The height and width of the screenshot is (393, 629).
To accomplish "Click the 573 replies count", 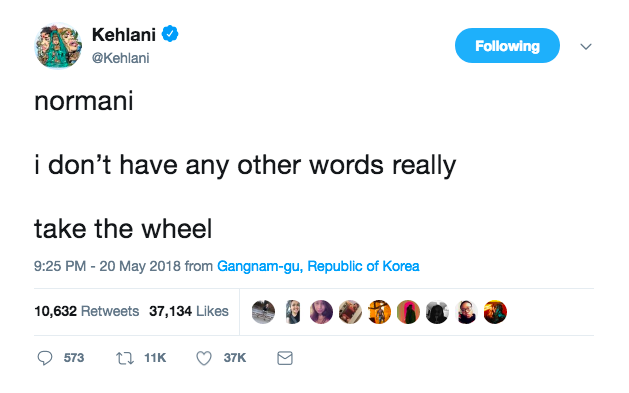I will click(x=74, y=358).
